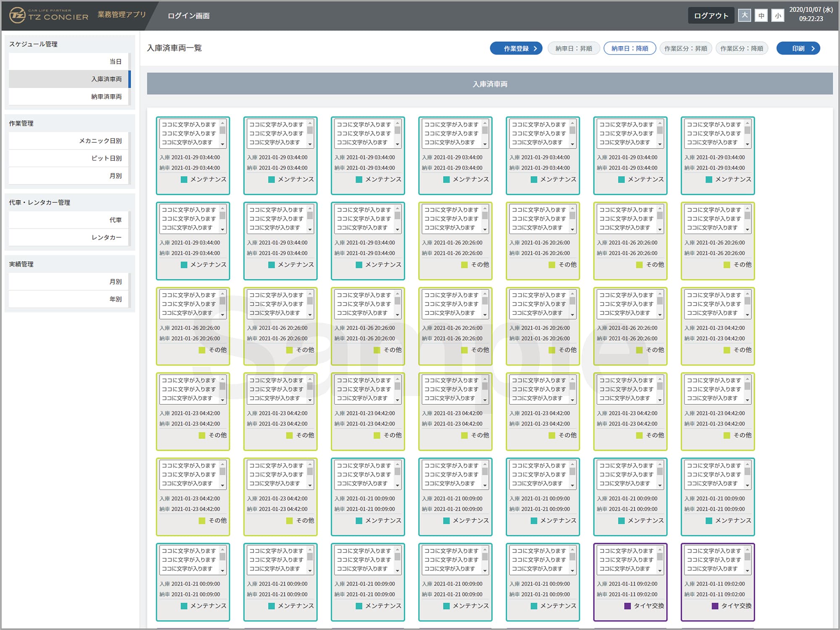
Task: Select medium font size button 中
Action: (761, 16)
